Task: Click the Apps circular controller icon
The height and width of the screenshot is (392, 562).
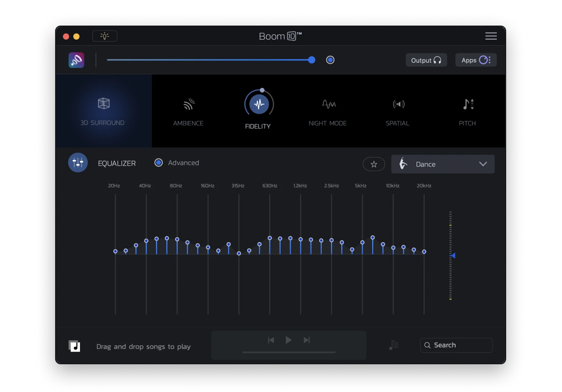Action: pyautogui.click(x=485, y=60)
